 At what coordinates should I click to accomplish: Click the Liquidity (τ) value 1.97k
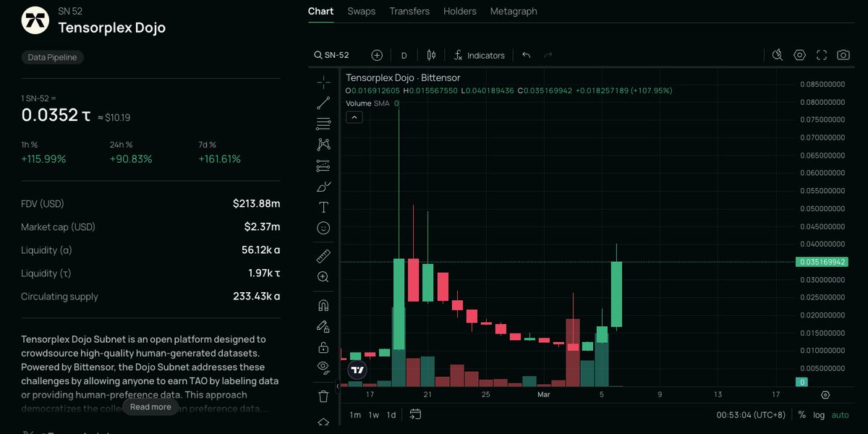[x=264, y=273]
